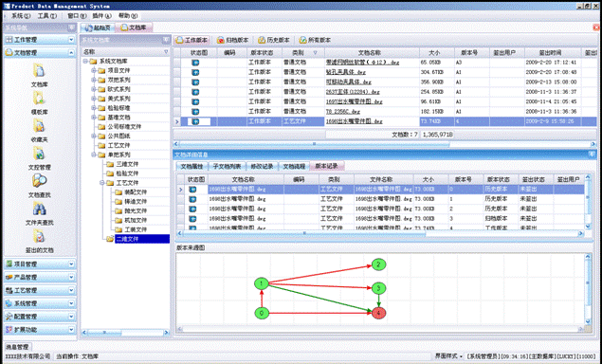Open the 1697出水嘴零件图.dwg document link
The height and width of the screenshot is (364, 602).
(x=354, y=101)
